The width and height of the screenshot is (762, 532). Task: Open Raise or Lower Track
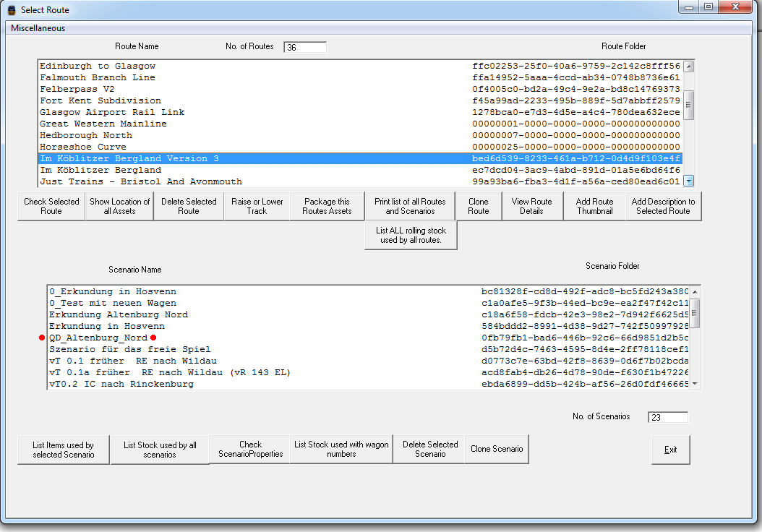257,207
